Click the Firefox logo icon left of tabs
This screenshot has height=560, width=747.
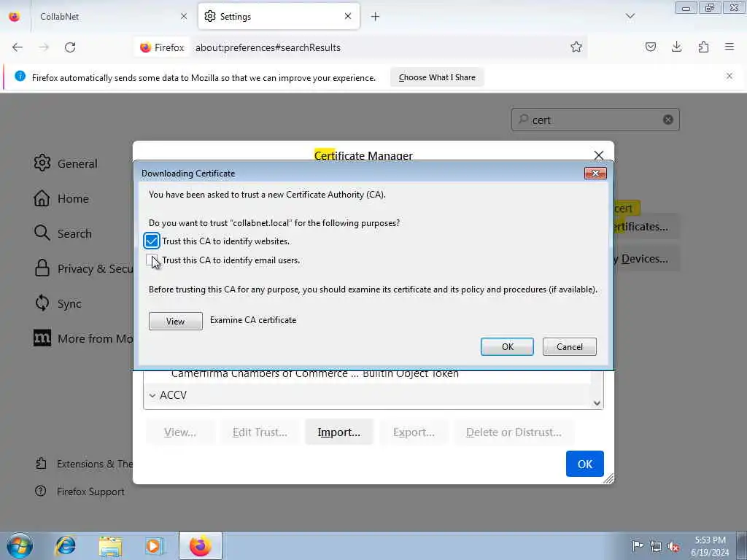click(15, 17)
